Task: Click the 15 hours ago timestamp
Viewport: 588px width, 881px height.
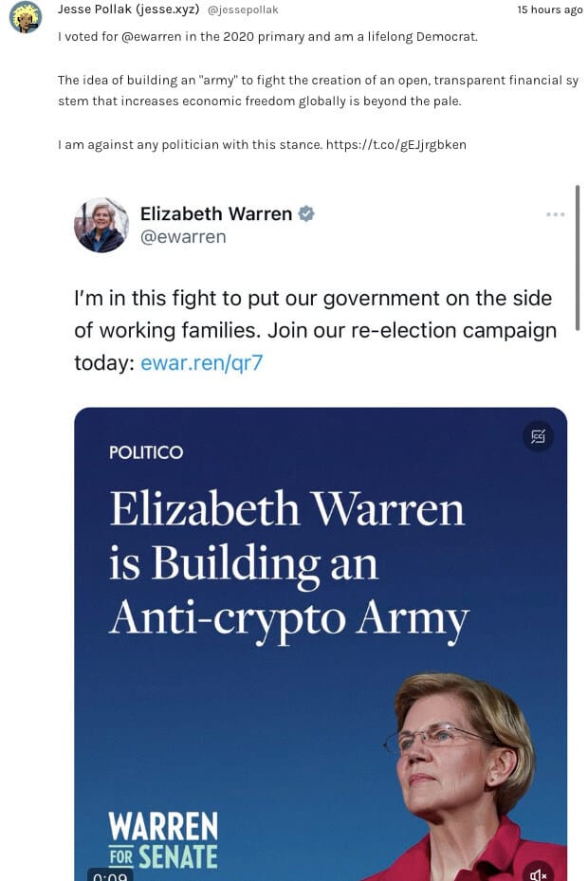Action: click(549, 9)
